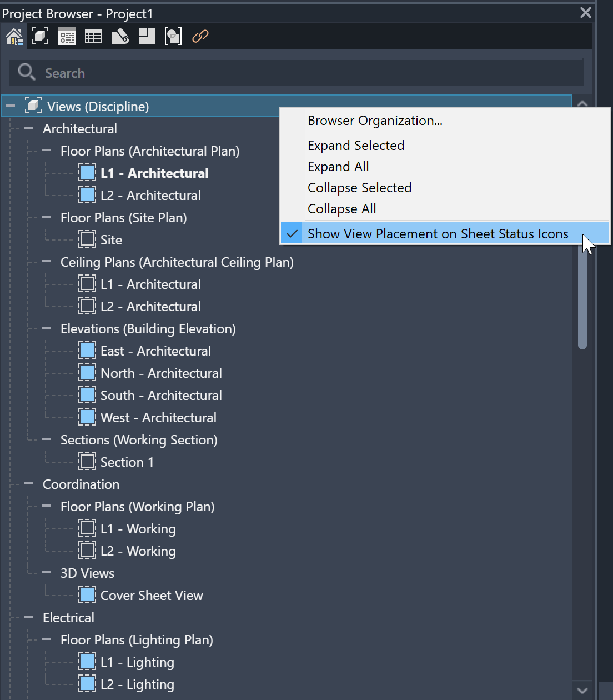The height and width of the screenshot is (700, 613).
Task: Open the Schedules table icon
Action: point(93,36)
